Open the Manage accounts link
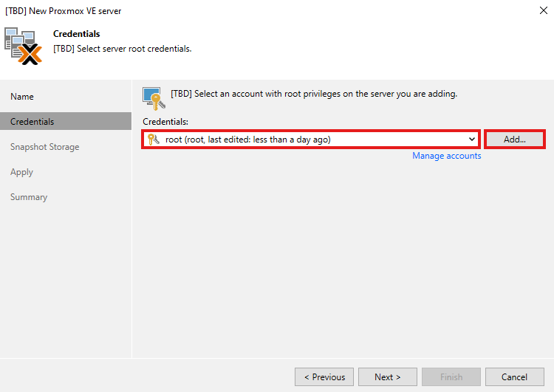Viewport: 554px width, 392px height. coord(446,156)
